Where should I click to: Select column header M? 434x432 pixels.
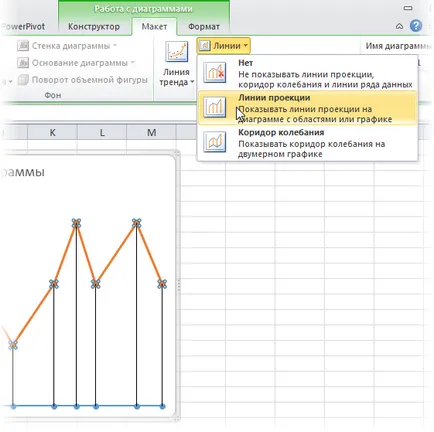pyautogui.click(x=152, y=133)
